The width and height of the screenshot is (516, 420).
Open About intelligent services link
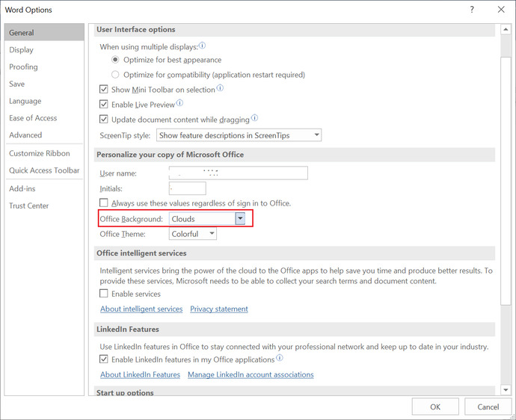141,309
